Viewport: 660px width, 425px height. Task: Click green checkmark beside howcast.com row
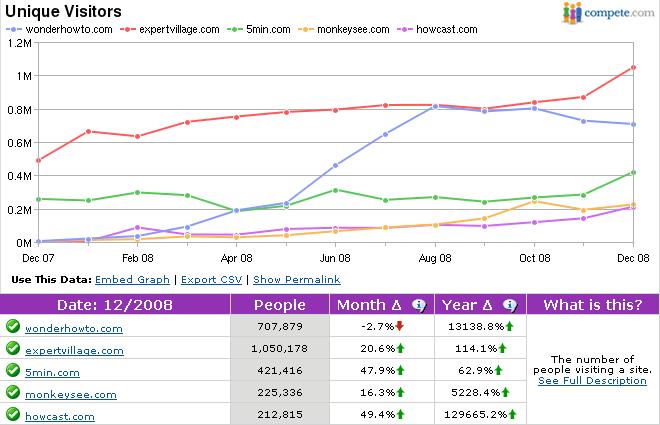coord(13,413)
